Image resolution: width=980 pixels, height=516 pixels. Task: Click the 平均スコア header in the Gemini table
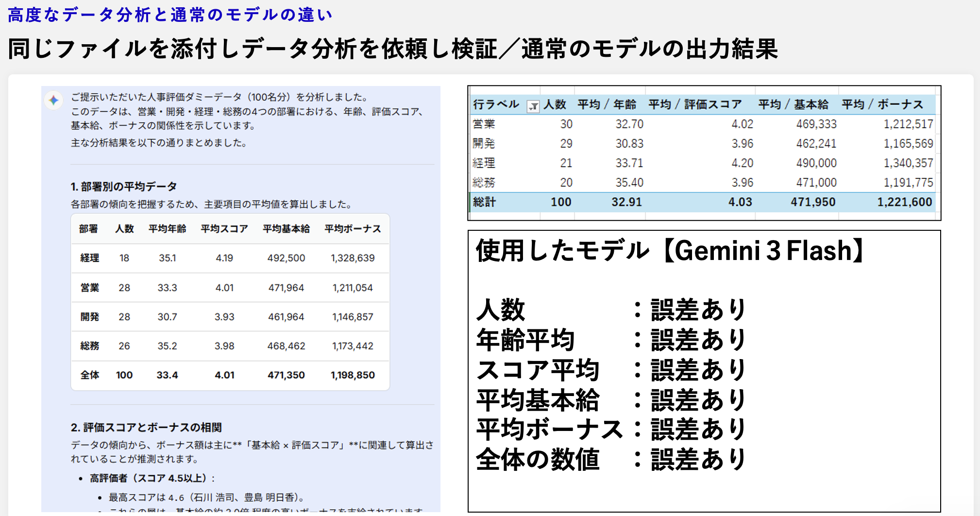pyautogui.click(x=224, y=229)
